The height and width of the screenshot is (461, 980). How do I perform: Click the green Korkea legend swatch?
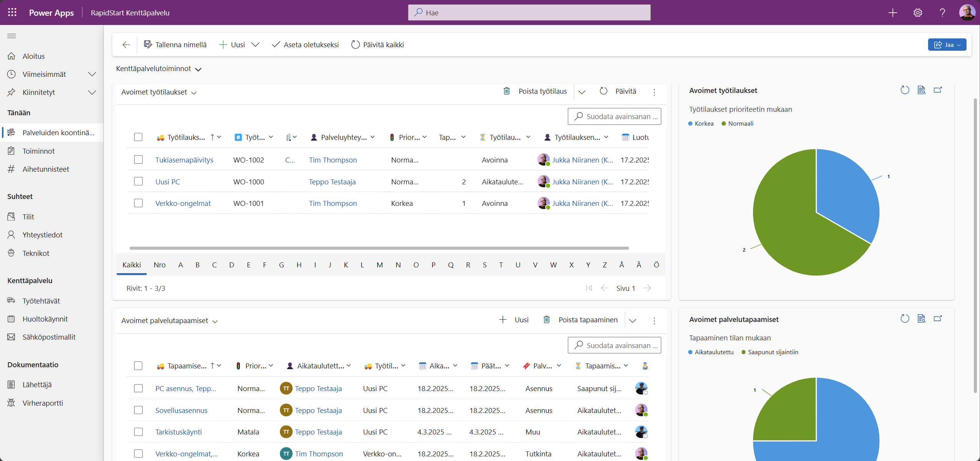(690, 123)
